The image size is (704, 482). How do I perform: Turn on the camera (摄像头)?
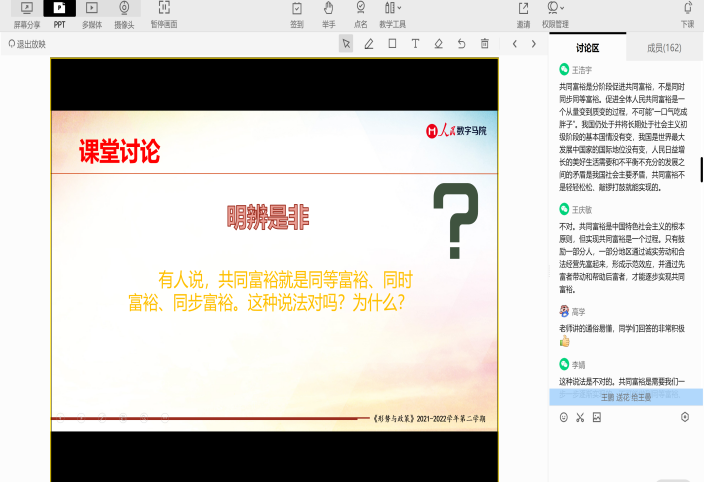124,13
